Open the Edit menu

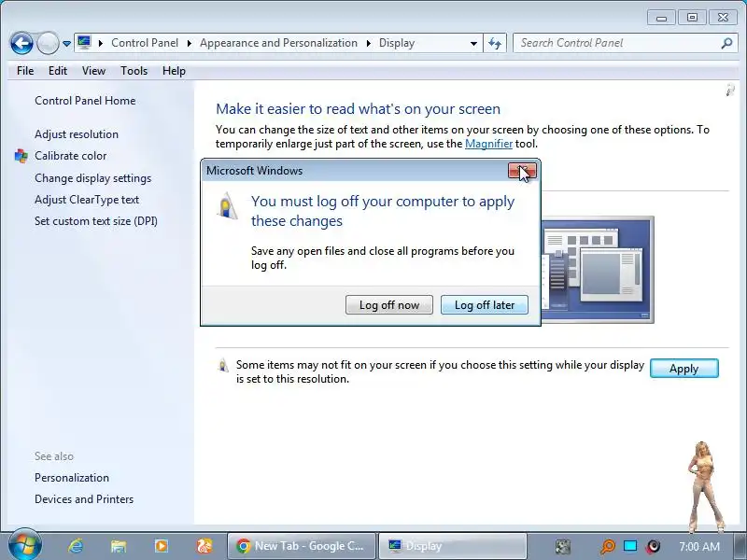click(x=58, y=71)
